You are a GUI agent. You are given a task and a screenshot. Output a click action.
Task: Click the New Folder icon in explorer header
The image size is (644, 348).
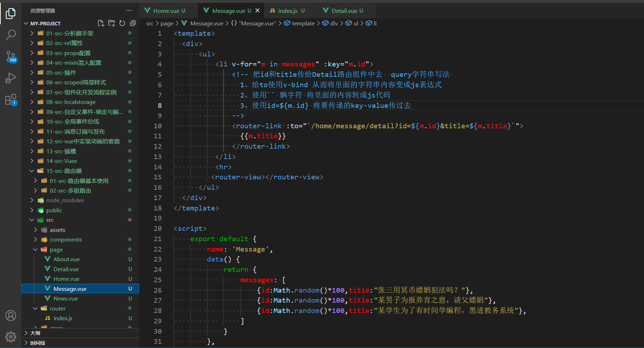click(112, 23)
